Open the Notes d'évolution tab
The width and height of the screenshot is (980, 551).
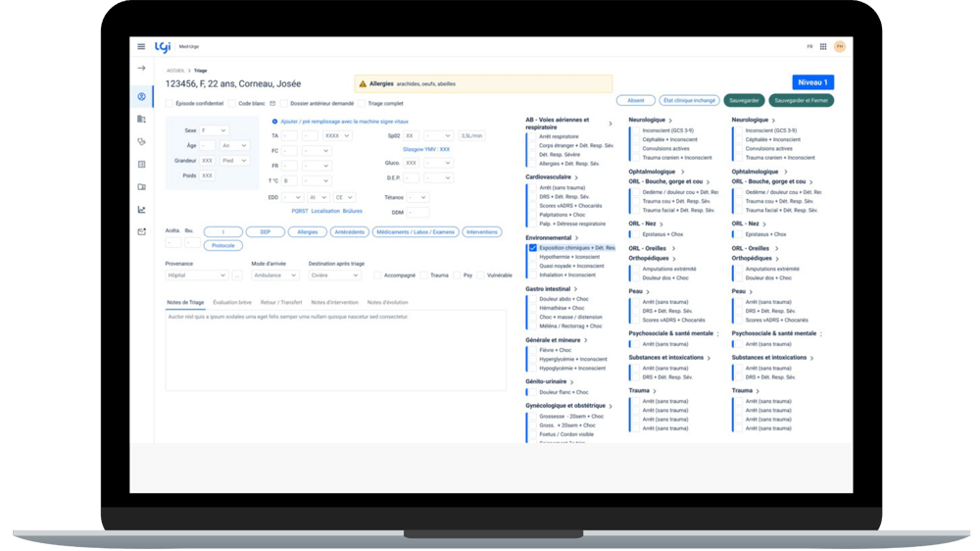click(x=387, y=302)
